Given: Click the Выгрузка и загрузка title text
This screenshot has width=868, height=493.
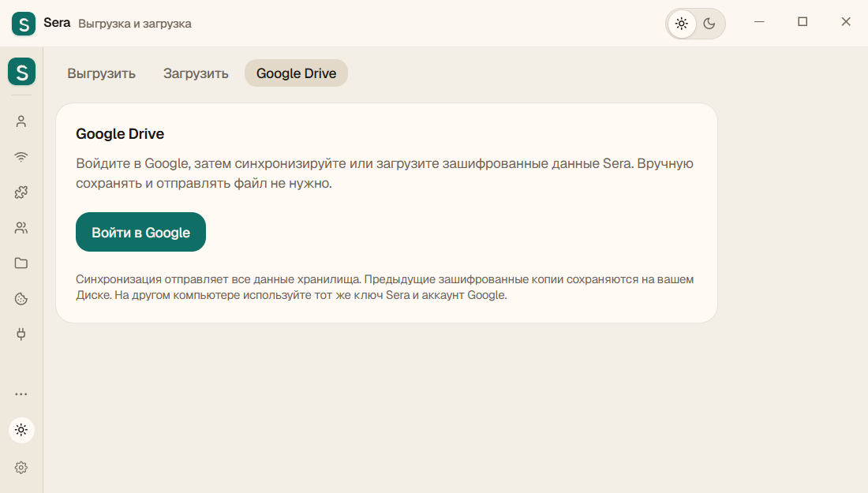Looking at the screenshot, I should click(x=135, y=24).
